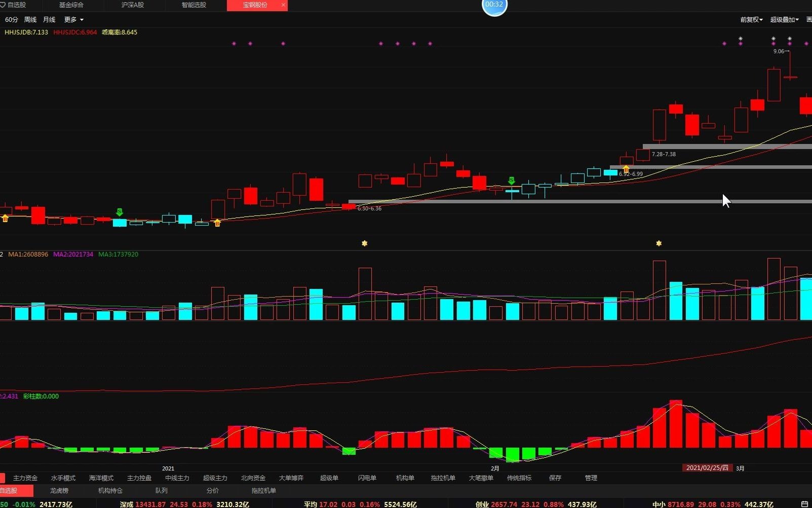Select the 机构单 indicator tab

point(405,478)
